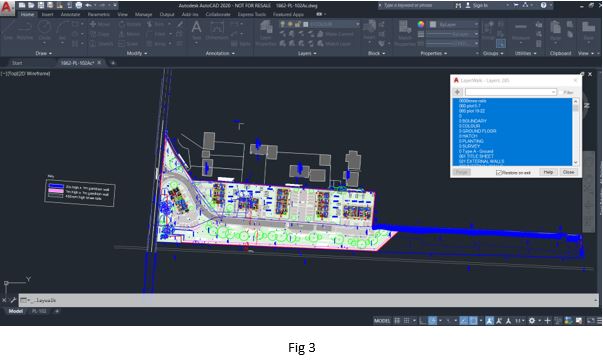The width and height of the screenshot is (603, 360).
Task: Click Match Properties tool
Action: (x=405, y=32)
